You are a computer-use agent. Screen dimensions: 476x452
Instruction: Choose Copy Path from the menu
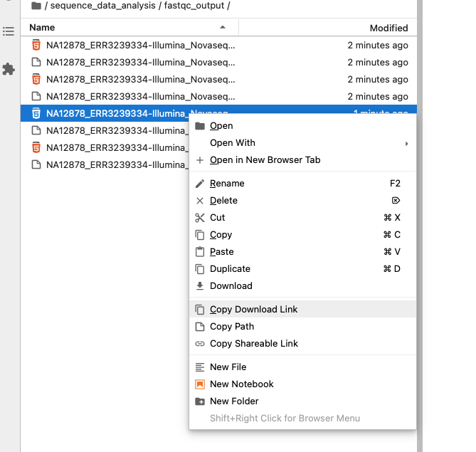tap(232, 327)
